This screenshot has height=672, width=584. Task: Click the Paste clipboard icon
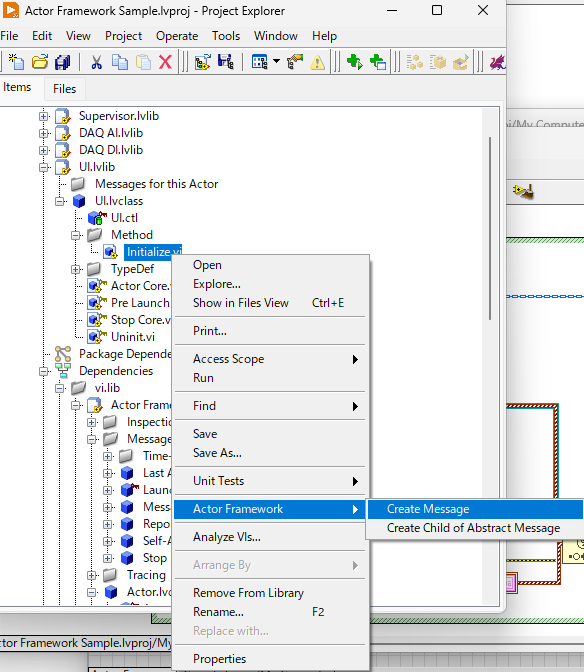tap(143, 62)
